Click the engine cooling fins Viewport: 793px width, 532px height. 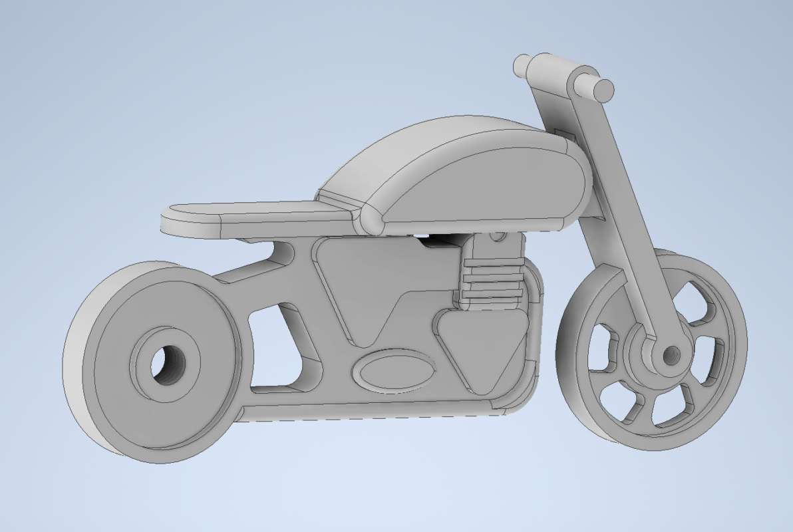click(x=491, y=279)
